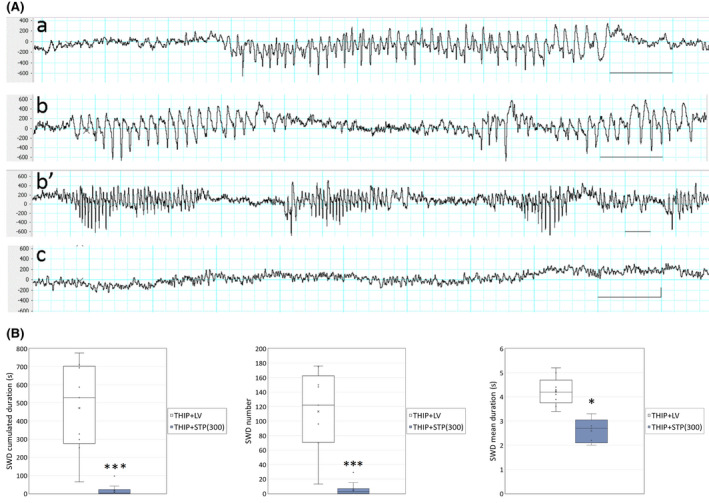Screen dimensions: 709x503
Task: Click the short scale bar in trace b′
Action: click(x=638, y=232)
